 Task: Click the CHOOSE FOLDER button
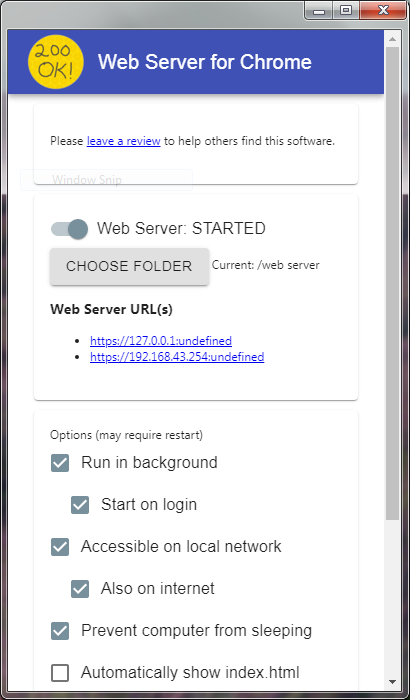click(x=129, y=267)
